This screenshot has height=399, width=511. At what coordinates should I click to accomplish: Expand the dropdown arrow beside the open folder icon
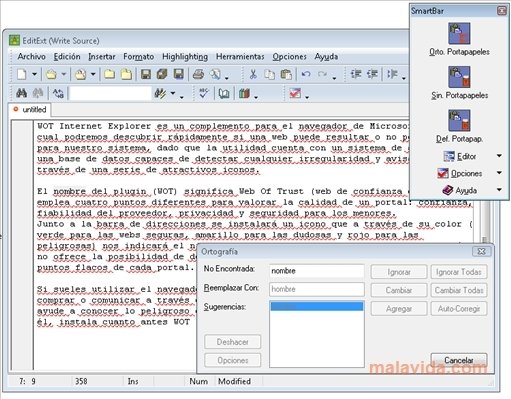[x=64, y=74]
